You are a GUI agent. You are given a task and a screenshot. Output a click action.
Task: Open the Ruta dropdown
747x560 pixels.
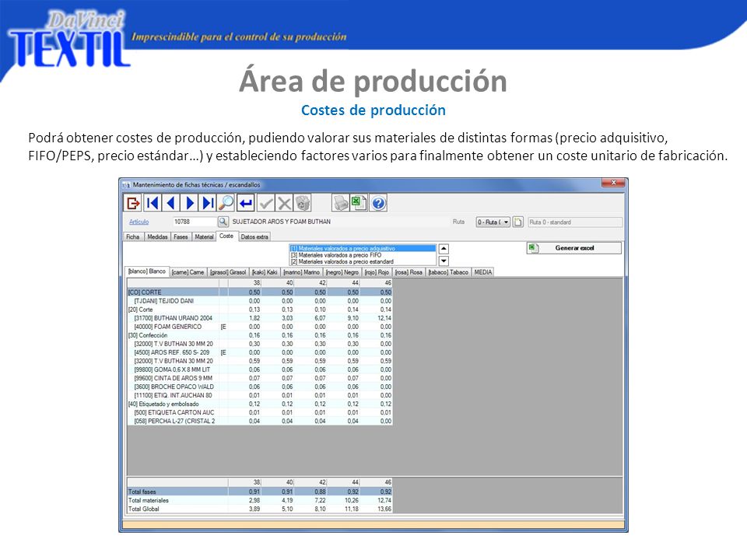click(x=493, y=222)
